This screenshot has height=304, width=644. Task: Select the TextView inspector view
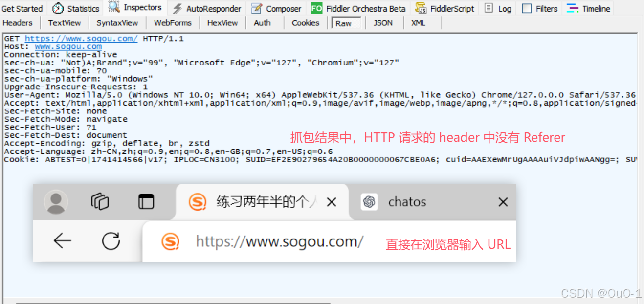pyautogui.click(x=65, y=22)
